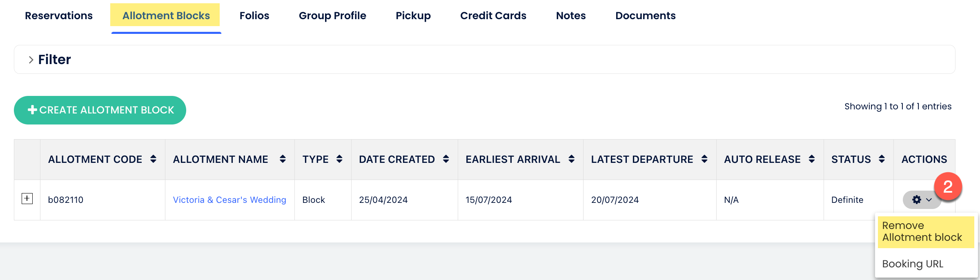Sort by Status column arrows

[x=882, y=159]
